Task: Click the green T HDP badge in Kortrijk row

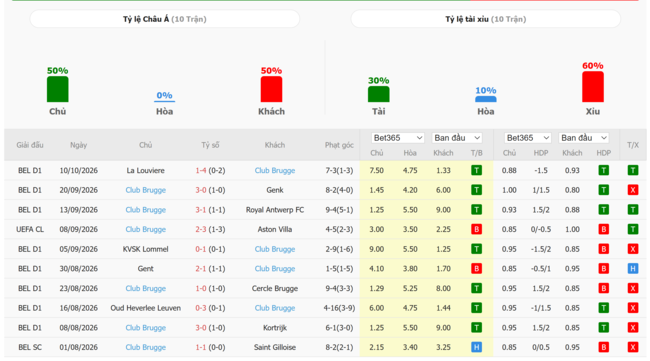Action: 604,327
